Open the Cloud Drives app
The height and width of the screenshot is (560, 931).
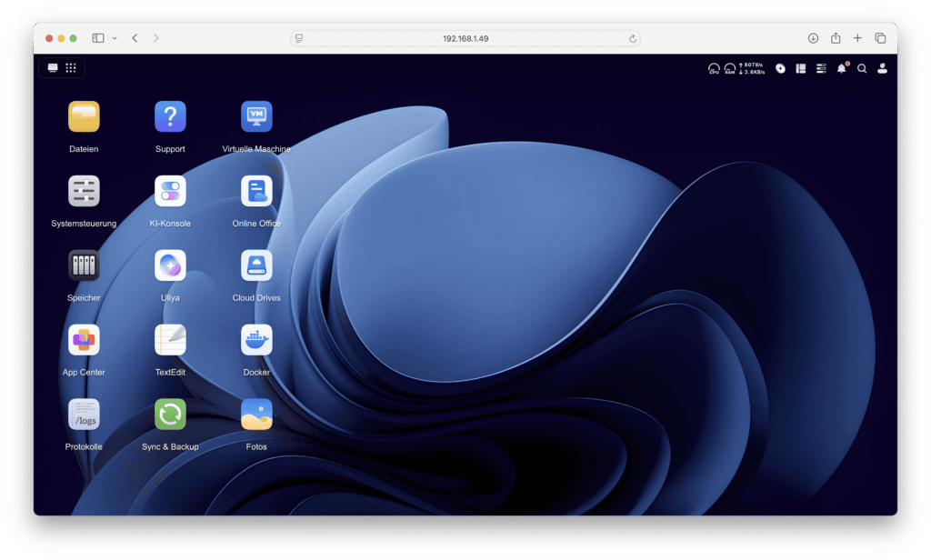pyautogui.click(x=256, y=266)
